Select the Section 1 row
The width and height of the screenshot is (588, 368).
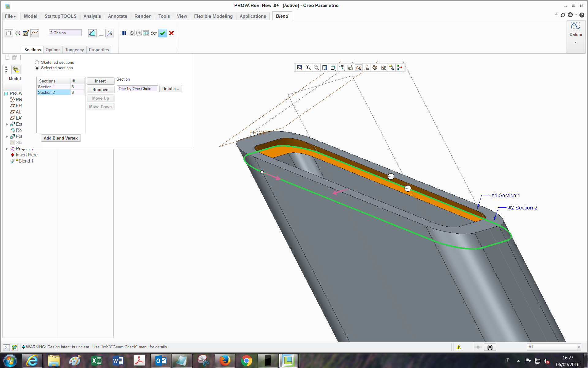tap(61, 87)
